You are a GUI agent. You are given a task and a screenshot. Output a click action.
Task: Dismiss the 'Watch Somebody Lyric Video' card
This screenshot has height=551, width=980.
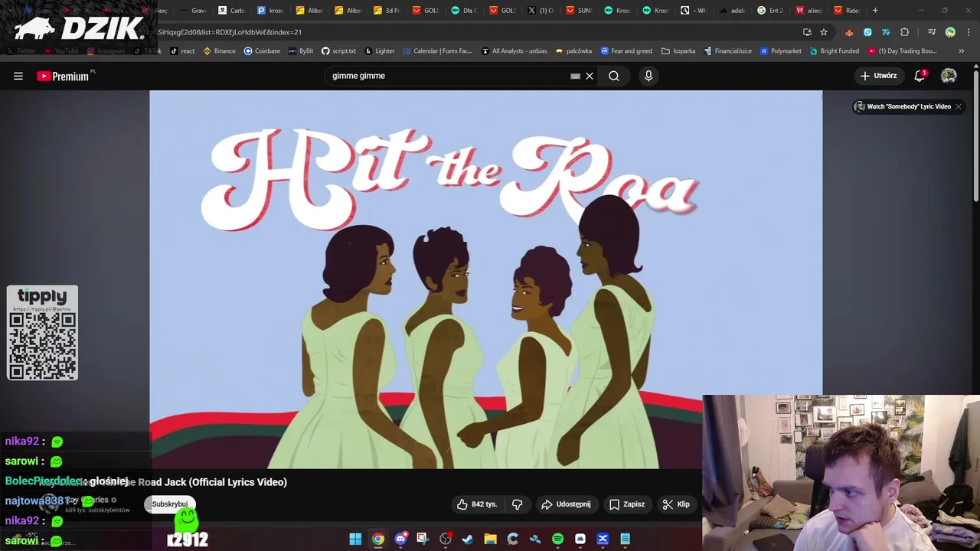[x=959, y=106]
